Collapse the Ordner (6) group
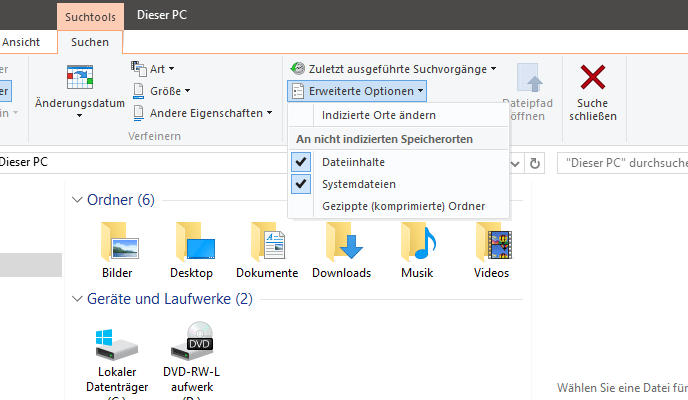 coord(79,200)
